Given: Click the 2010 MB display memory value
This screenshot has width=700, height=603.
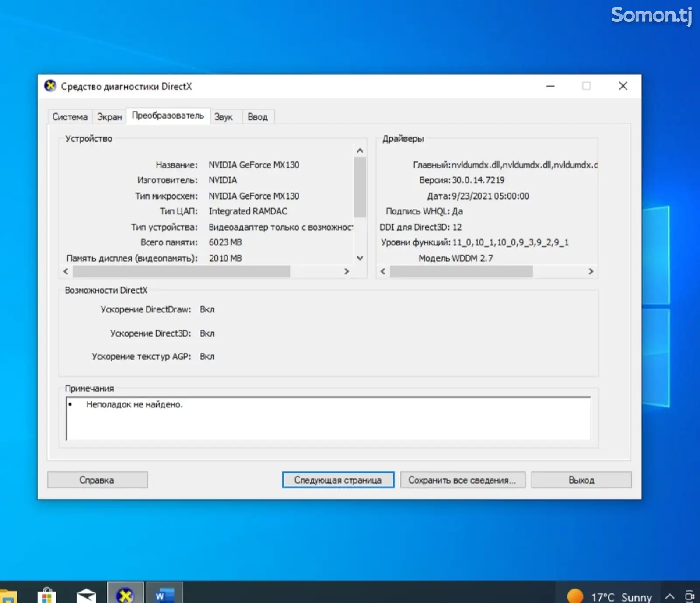Looking at the screenshot, I should (225, 258).
